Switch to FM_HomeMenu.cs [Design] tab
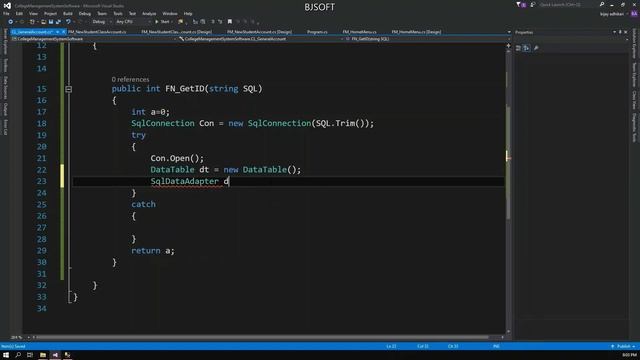 [416, 32]
